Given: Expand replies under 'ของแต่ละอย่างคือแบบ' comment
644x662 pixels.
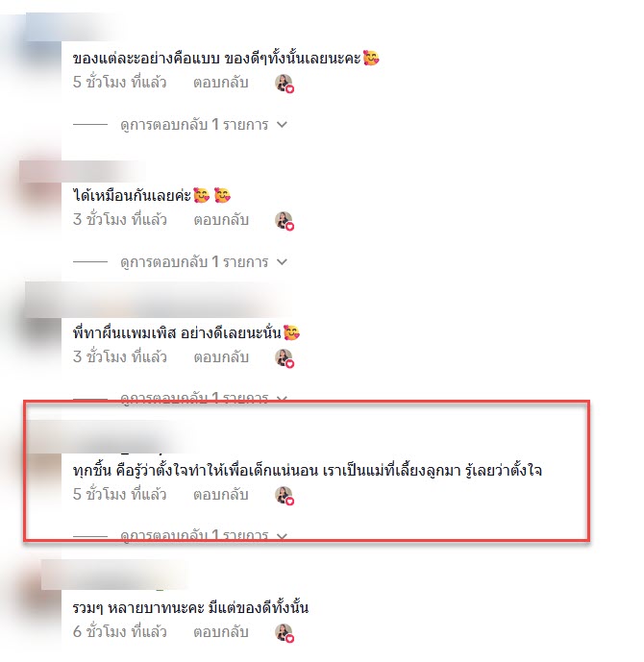Looking at the screenshot, I should point(204,125).
